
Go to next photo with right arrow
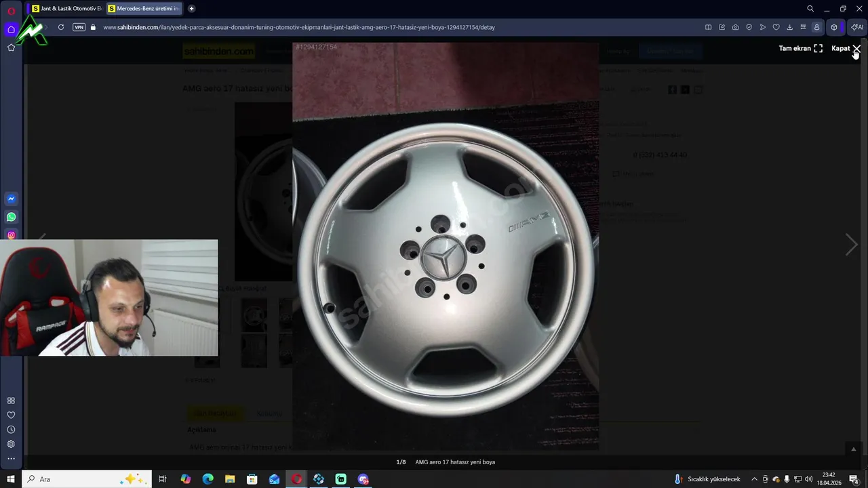coord(852,245)
